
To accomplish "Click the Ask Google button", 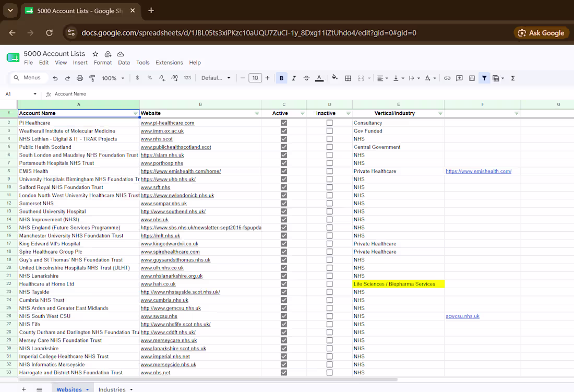I will 541,33.
